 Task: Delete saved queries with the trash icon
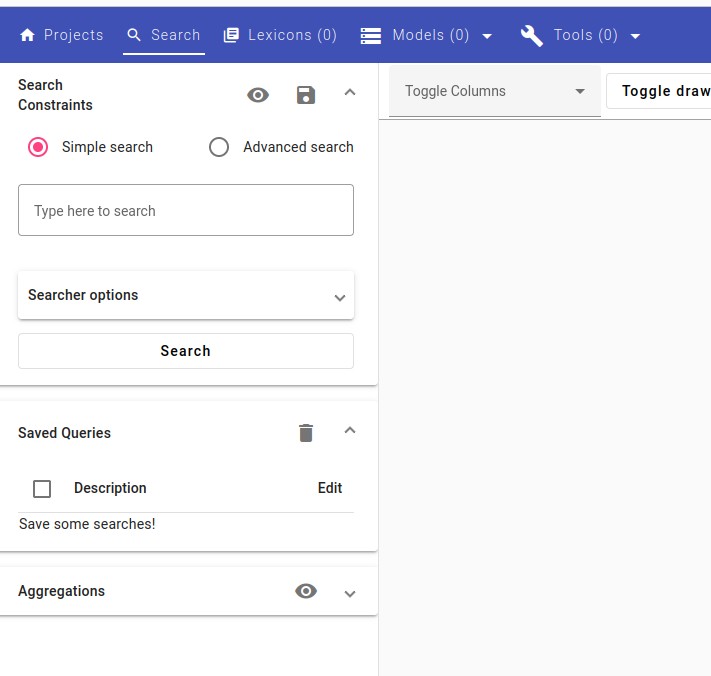306,433
